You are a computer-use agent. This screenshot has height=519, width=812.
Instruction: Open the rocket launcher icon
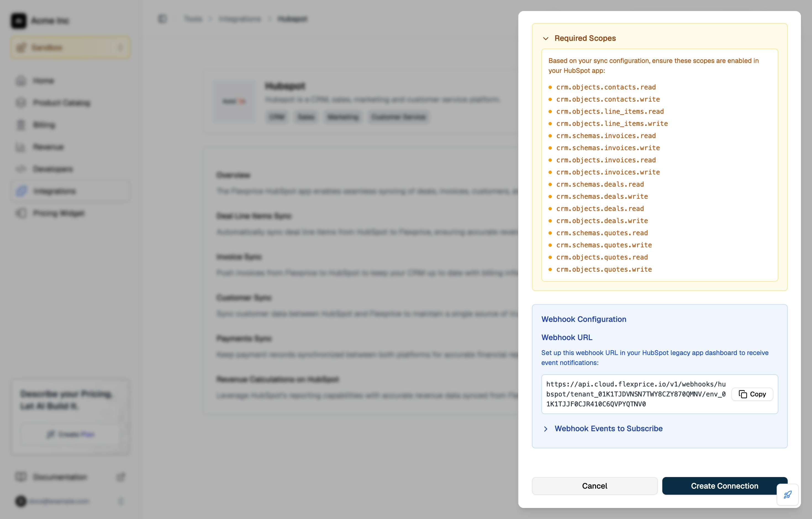tap(788, 494)
